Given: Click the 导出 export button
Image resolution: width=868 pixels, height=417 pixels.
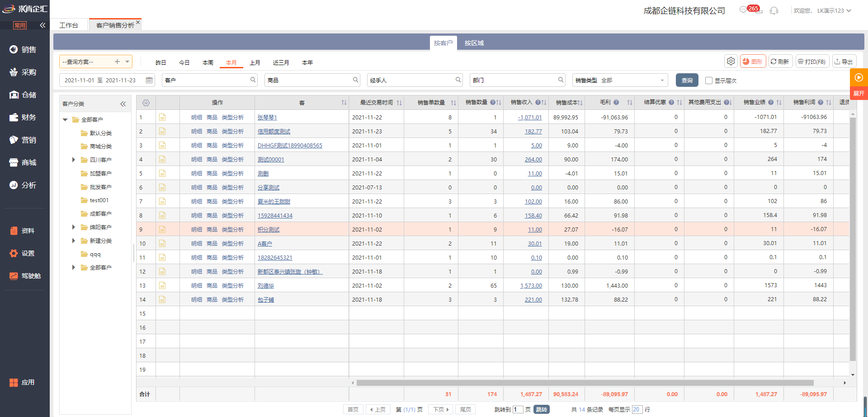Looking at the screenshot, I should tap(844, 62).
